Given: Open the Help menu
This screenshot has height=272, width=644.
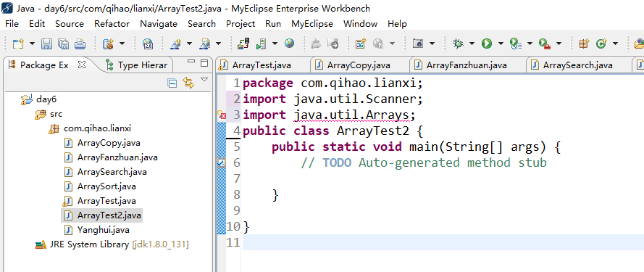Looking at the screenshot, I should (x=397, y=24).
